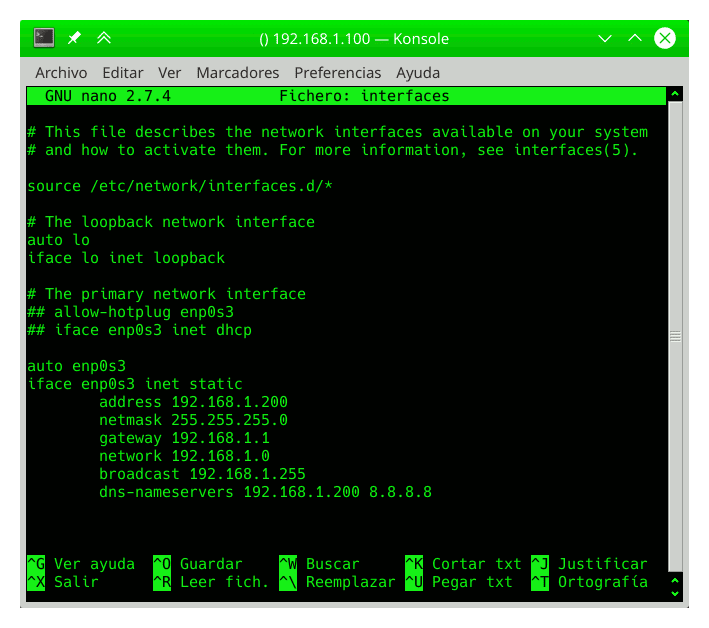Click the 'dns-nameservers' line
The height and width of the screenshot is (628, 709).
pyautogui.click(x=265, y=492)
